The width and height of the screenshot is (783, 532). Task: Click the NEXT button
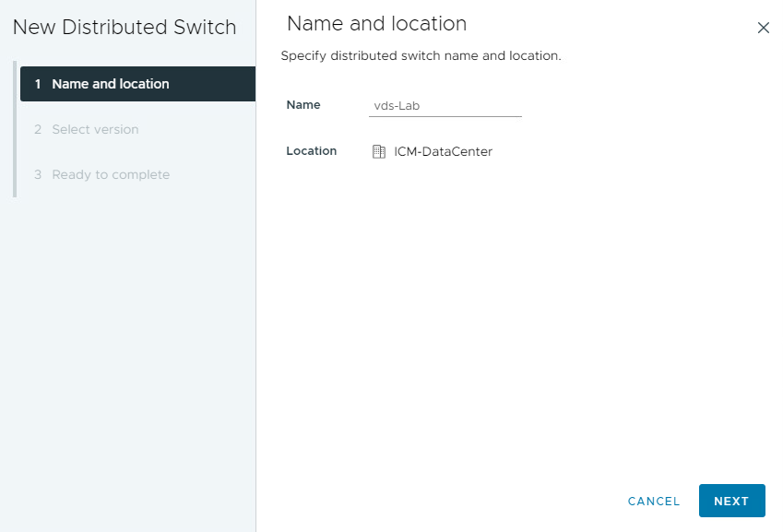click(x=731, y=501)
